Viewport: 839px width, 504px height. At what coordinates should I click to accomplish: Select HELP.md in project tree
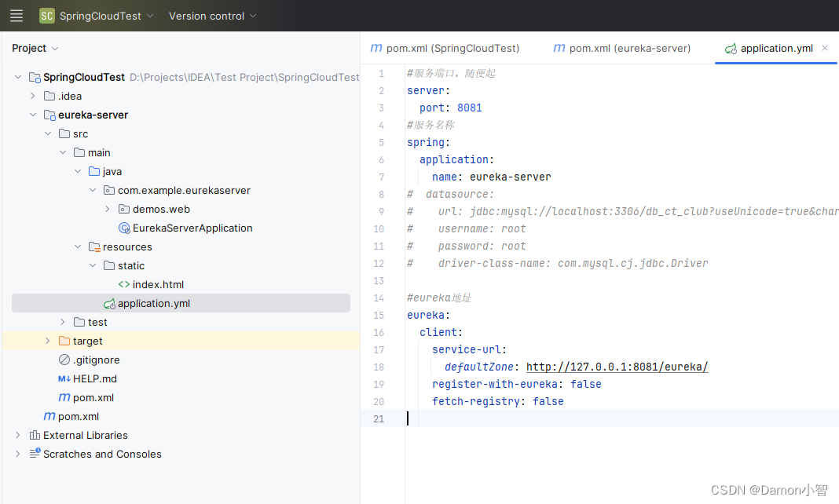pyautogui.click(x=95, y=378)
